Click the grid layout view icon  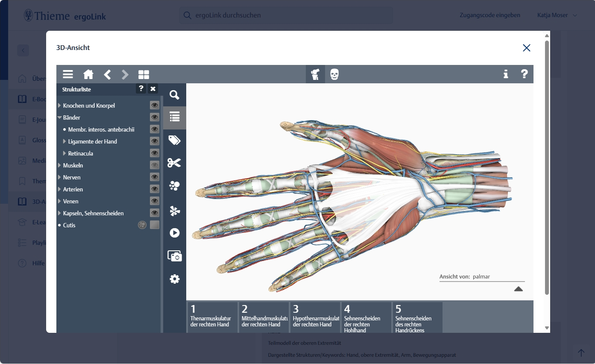pos(144,75)
